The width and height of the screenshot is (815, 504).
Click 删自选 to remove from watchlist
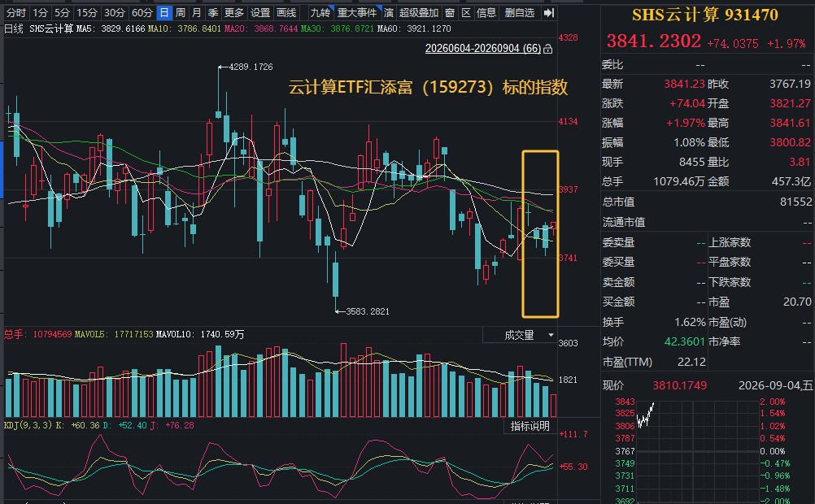(520, 12)
